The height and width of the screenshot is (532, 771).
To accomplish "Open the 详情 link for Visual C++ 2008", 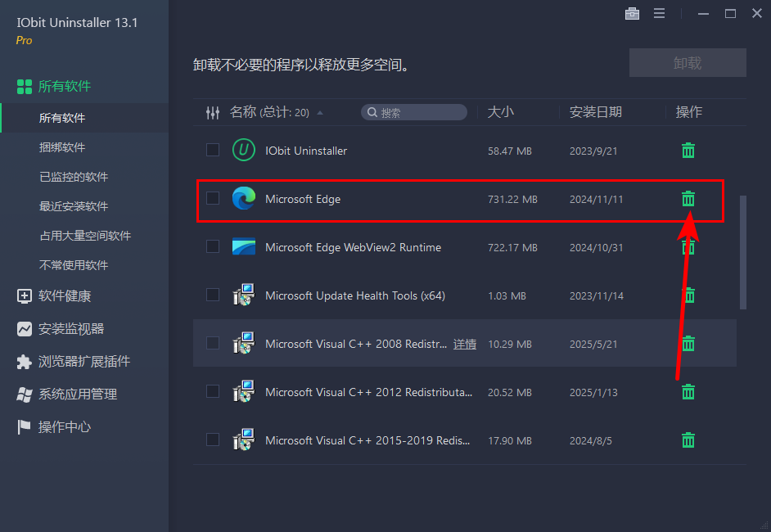I will point(465,345).
